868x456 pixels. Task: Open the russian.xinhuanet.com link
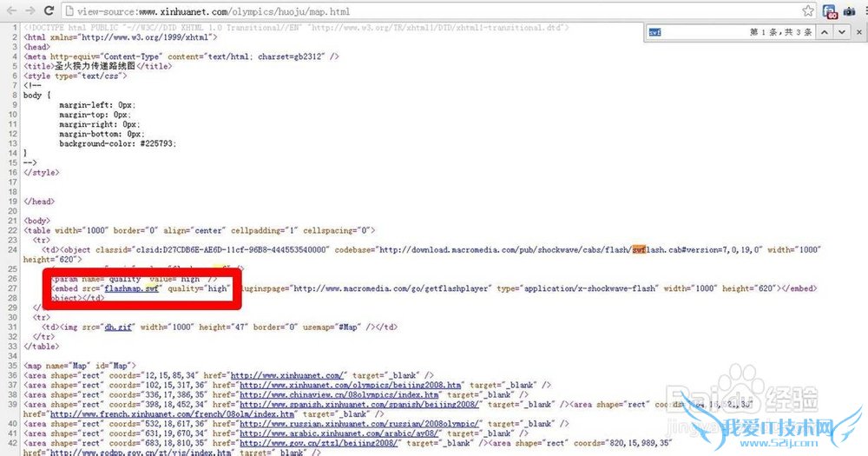pos(359,424)
